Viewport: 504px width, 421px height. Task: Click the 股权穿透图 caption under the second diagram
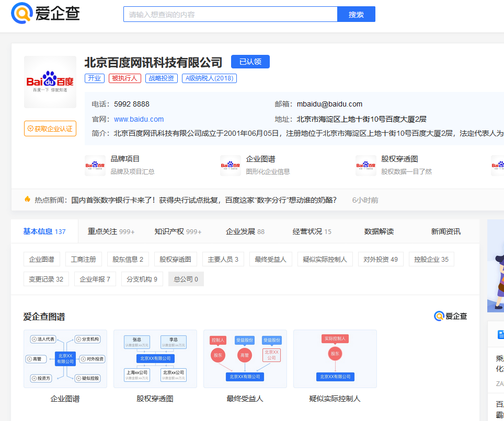point(155,399)
